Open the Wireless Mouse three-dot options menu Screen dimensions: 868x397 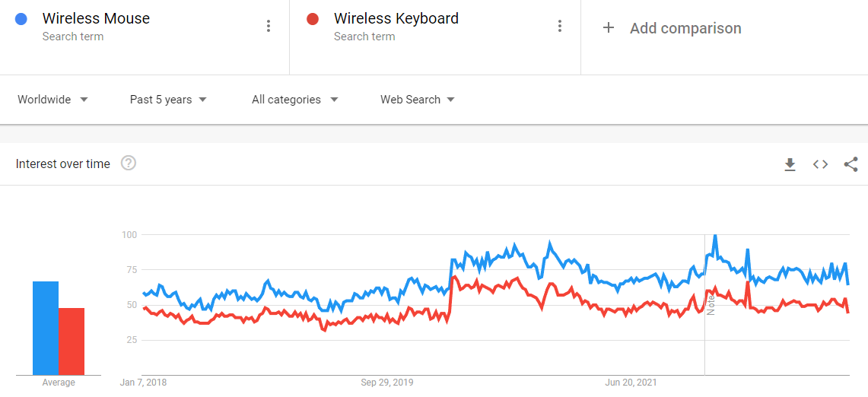coord(269,26)
